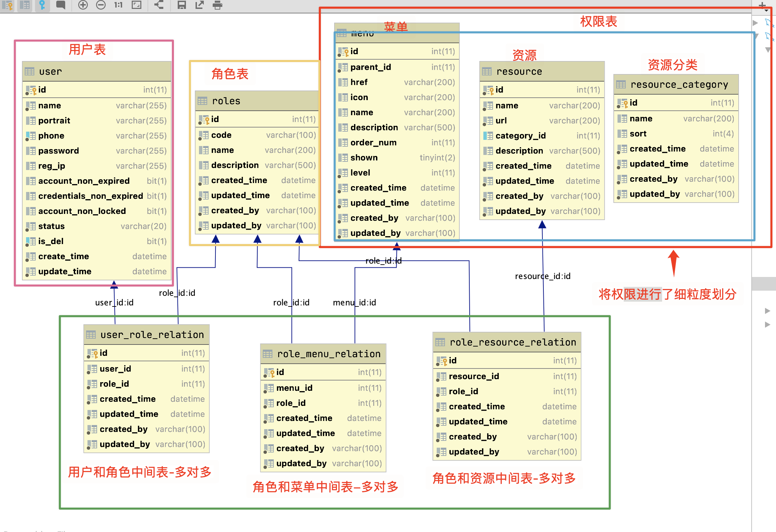Viewport: 776px width, 532px height.
Task: Click the comments speech bubble icon
Action: [61, 5]
